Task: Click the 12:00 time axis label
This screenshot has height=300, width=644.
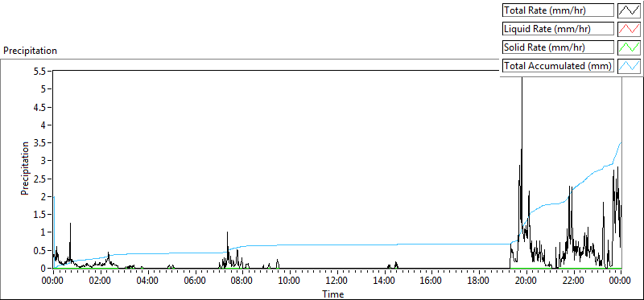Action: point(336,281)
